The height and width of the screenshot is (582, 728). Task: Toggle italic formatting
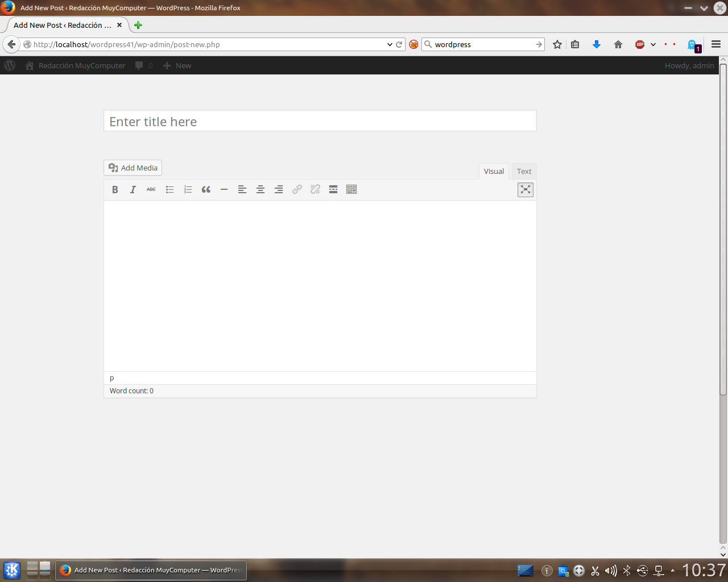pyautogui.click(x=133, y=189)
